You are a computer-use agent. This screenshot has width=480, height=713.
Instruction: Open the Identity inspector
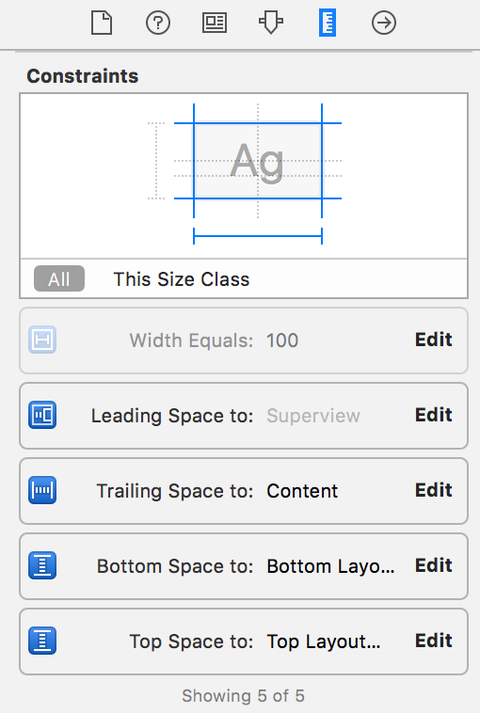tap(215, 23)
